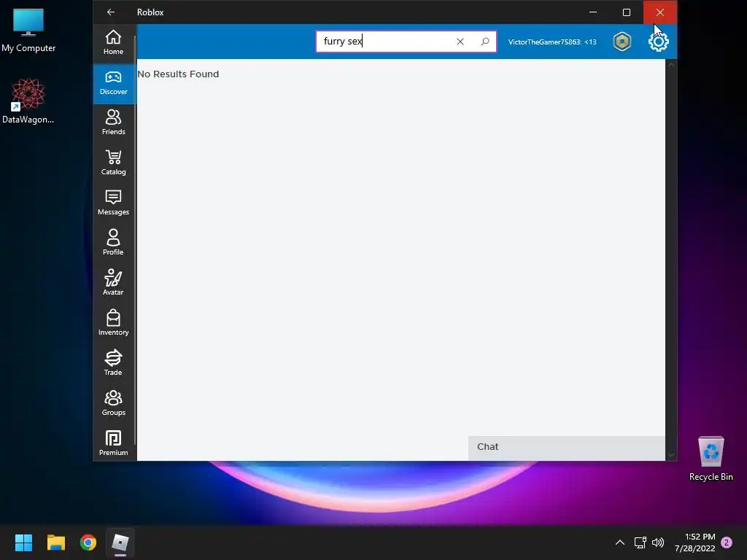
Task: Open the volume control icon
Action: [658, 542]
